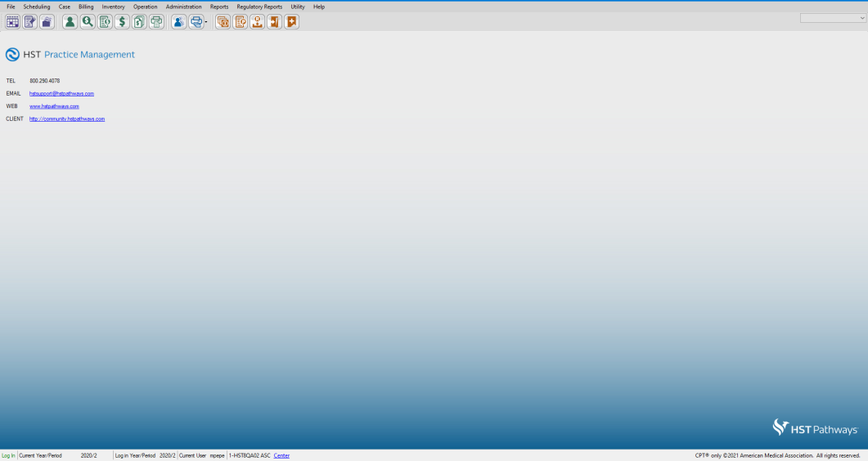Viewport: 868px width, 461px height.
Task: Open the www.hstpathways.com web link
Action: point(54,106)
